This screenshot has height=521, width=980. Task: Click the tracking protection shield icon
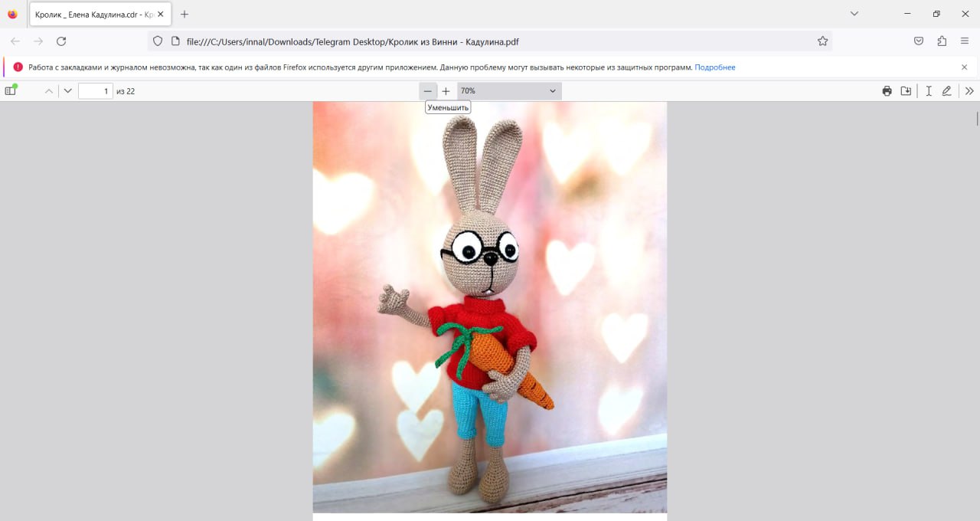click(x=158, y=41)
